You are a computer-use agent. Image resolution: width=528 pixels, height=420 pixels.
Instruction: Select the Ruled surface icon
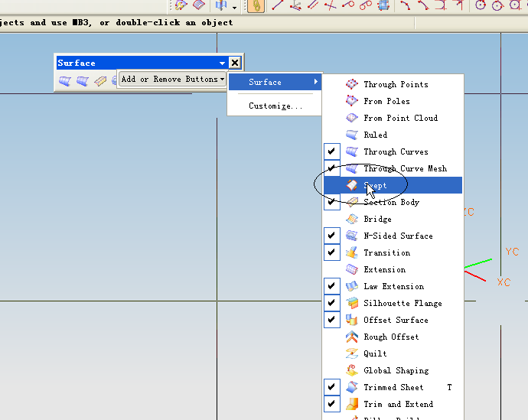351,135
